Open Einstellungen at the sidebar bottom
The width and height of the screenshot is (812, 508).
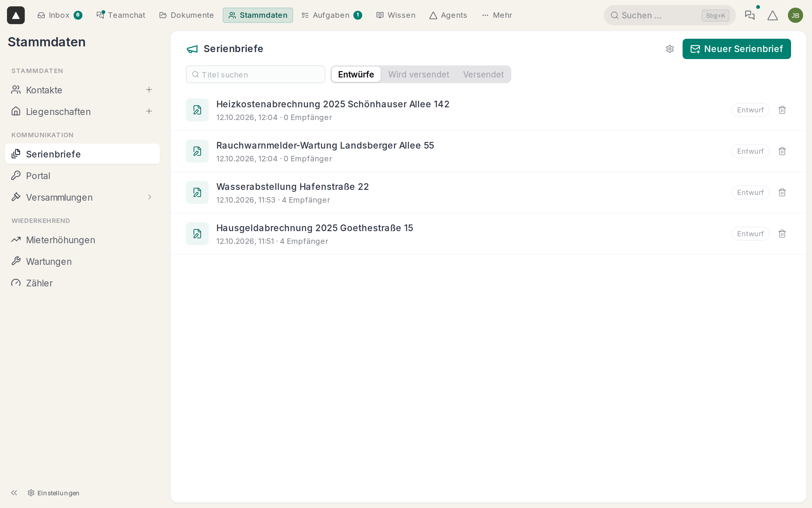tap(54, 492)
